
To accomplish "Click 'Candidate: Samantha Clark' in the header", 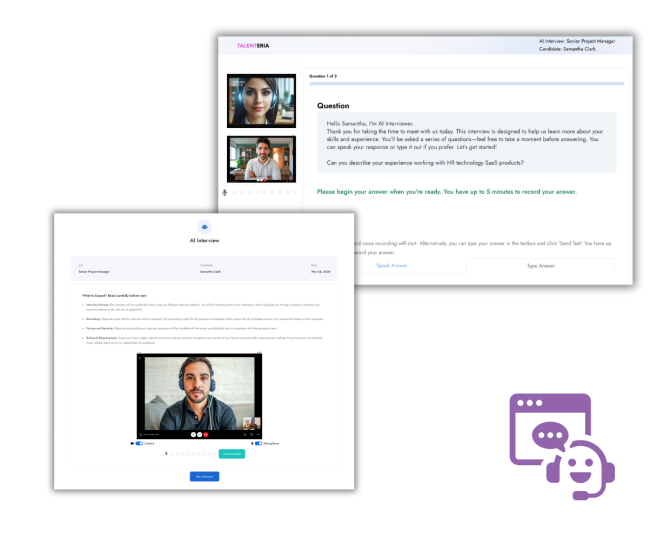I will [567, 49].
